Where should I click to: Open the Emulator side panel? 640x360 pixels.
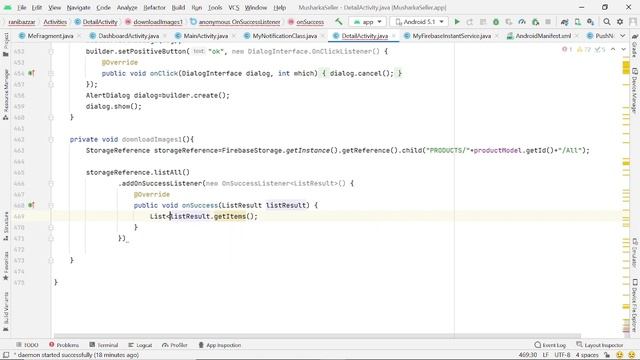635,253
